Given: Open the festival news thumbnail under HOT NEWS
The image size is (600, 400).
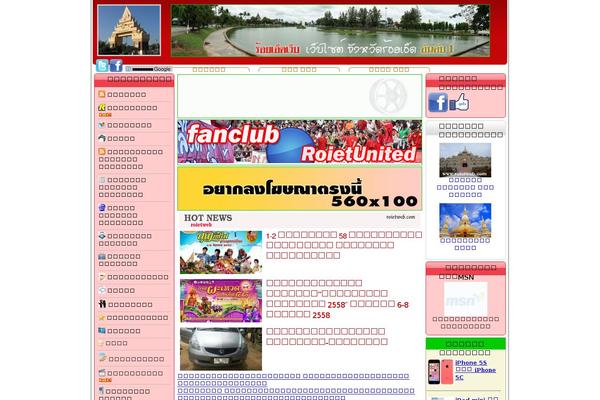Looking at the screenshot, I should click(x=221, y=252).
